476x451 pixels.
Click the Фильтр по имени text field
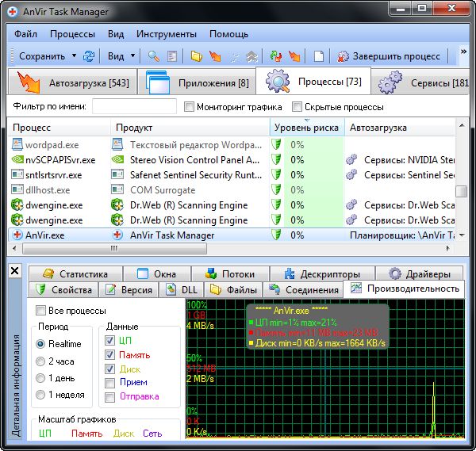click(x=134, y=107)
